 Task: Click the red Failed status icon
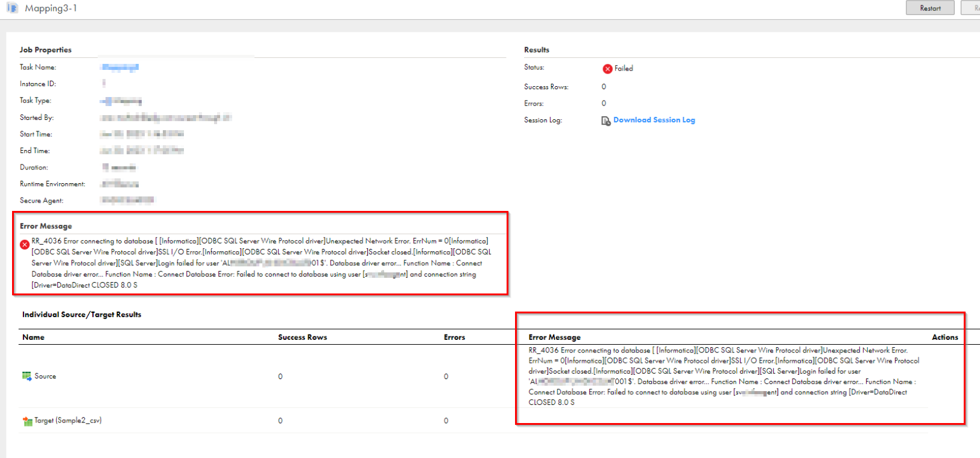coord(607,69)
